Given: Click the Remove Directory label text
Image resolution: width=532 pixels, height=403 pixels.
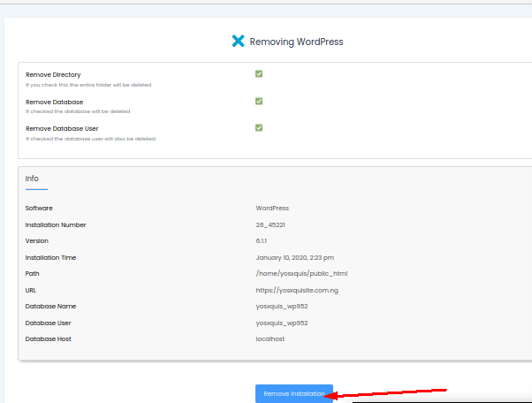Looking at the screenshot, I should [x=53, y=75].
